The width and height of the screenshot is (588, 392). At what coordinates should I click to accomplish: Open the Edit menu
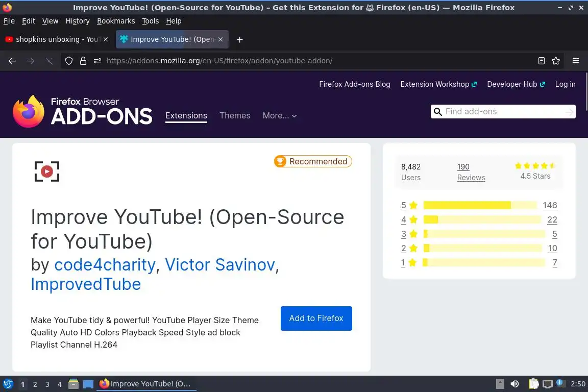pyautogui.click(x=29, y=21)
